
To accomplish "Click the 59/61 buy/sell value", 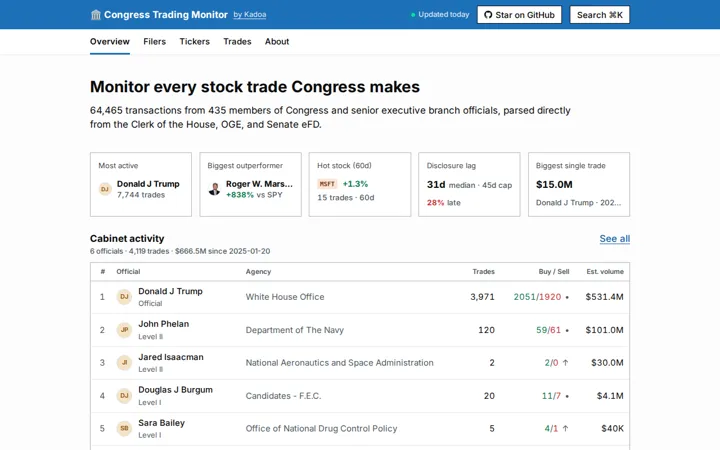I will 548,330.
